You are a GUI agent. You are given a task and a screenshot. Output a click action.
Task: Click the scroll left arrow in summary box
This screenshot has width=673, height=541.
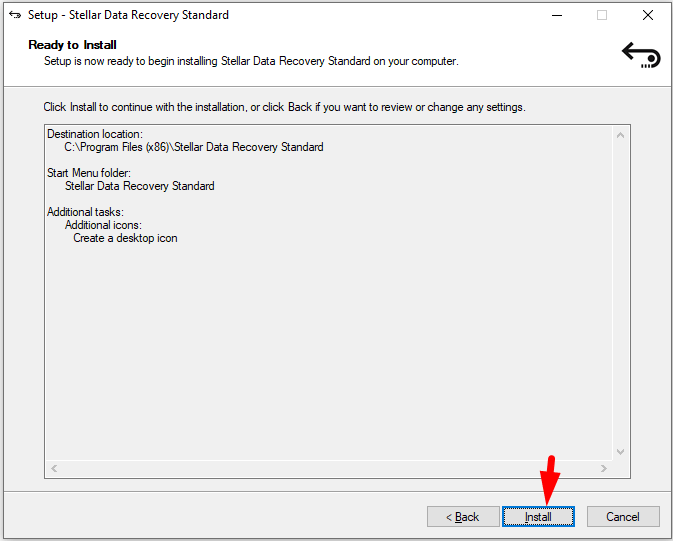coord(54,468)
